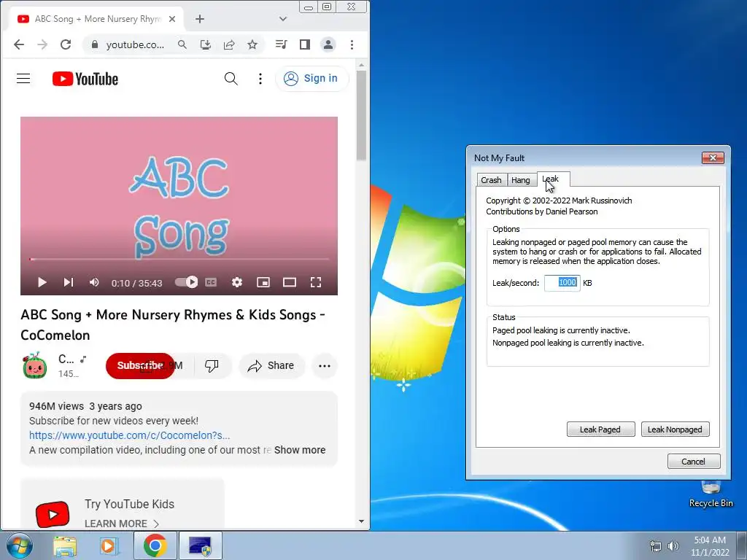
Task: Close the ABC Song browser tab
Action: click(x=172, y=19)
